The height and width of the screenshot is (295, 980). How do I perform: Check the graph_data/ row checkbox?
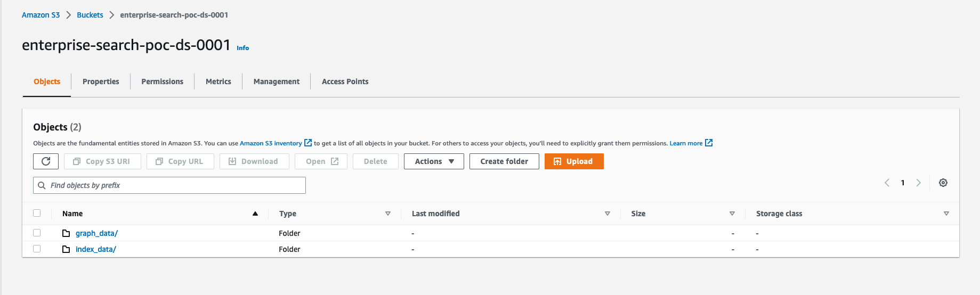37,233
